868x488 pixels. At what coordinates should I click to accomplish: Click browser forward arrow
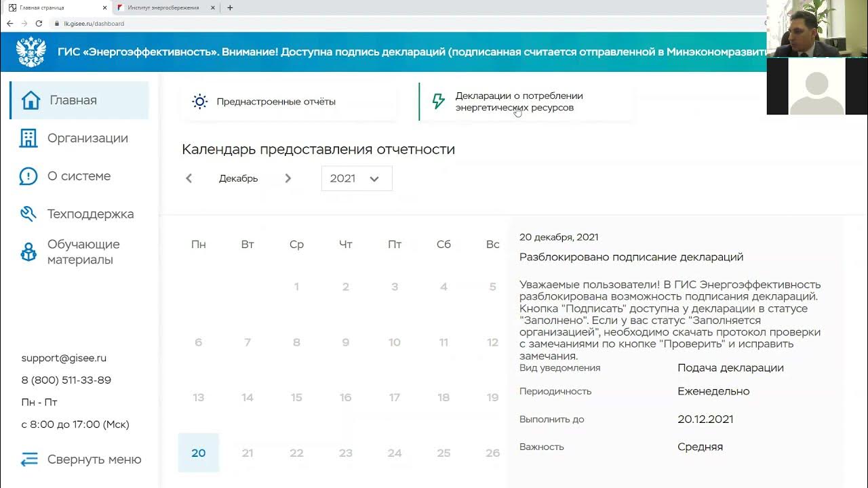(x=24, y=23)
